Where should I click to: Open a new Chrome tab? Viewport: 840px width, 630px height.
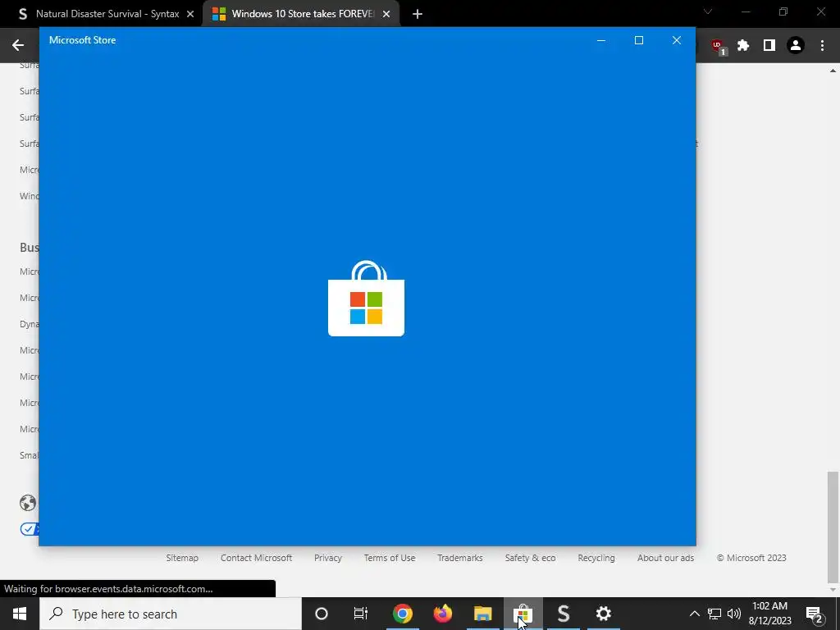click(x=418, y=14)
